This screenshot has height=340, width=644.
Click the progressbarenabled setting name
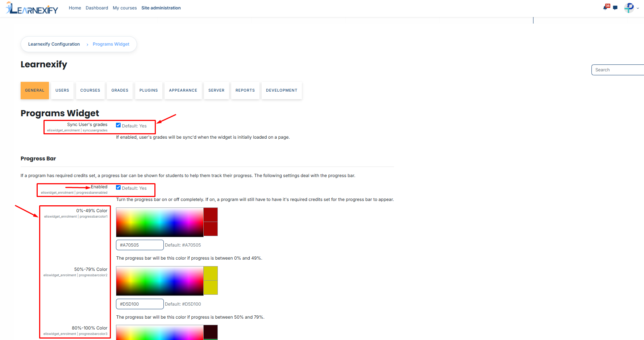(92, 193)
